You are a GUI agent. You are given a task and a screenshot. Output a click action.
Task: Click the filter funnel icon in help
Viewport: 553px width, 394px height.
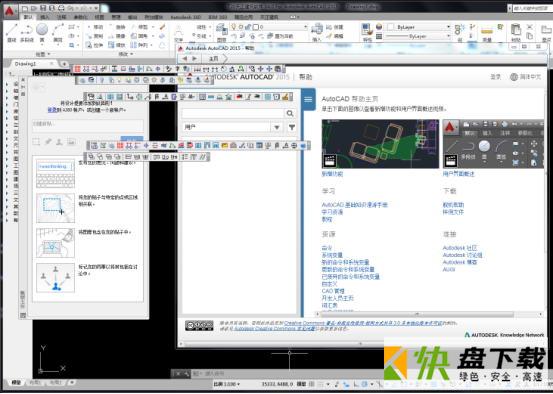[x=292, y=127]
